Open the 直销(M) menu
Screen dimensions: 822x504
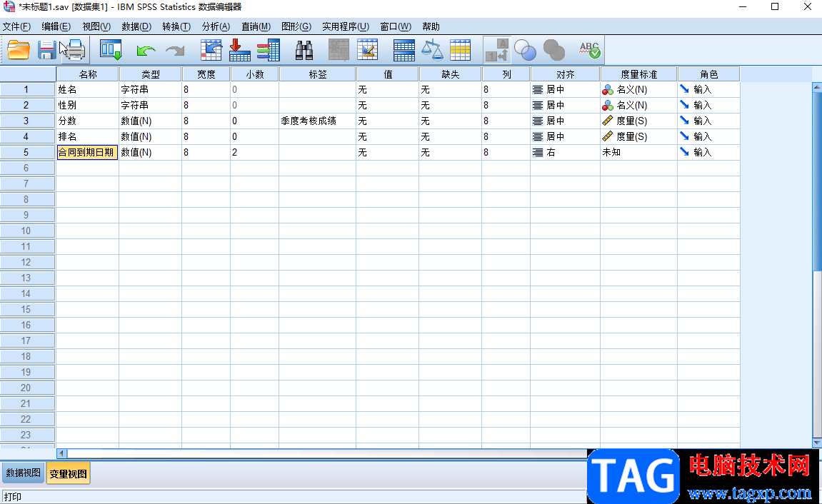coord(256,26)
